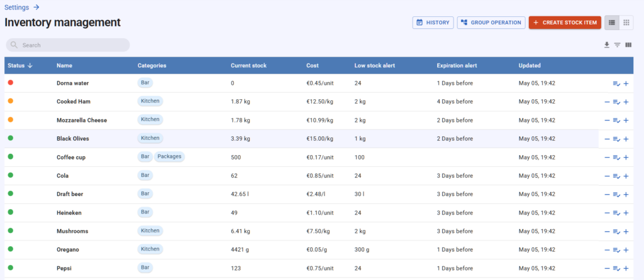644x280 pixels.
Task: Add stock to Cola
Action: point(626,176)
